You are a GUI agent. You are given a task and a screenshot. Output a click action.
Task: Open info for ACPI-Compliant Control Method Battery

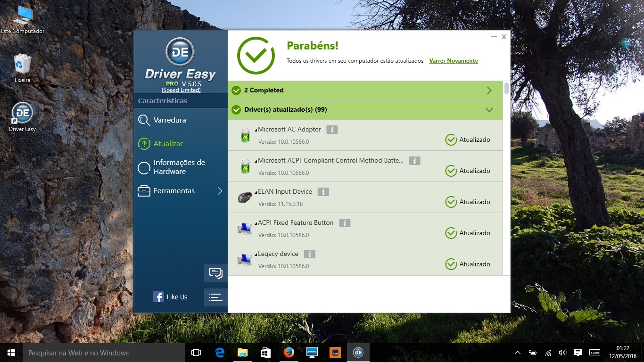tap(414, 161)
